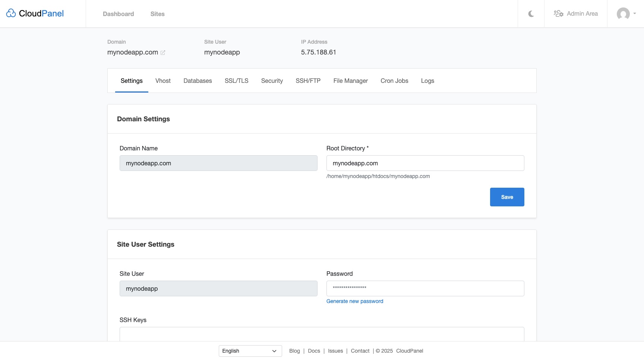The image size is (644, 359).
Task: Expand the account dropdown arrow
Action: tap(635, 13)
